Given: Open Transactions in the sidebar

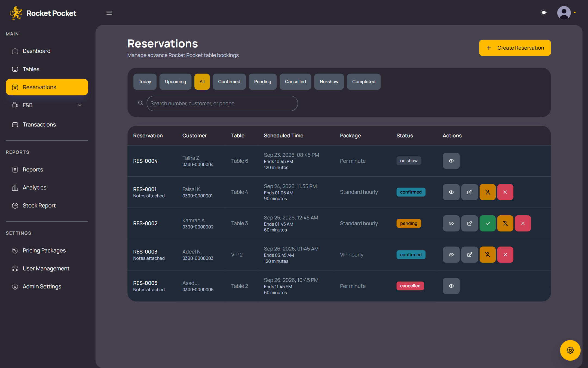Looking at the screenshot, I should [x=47, y=125].
